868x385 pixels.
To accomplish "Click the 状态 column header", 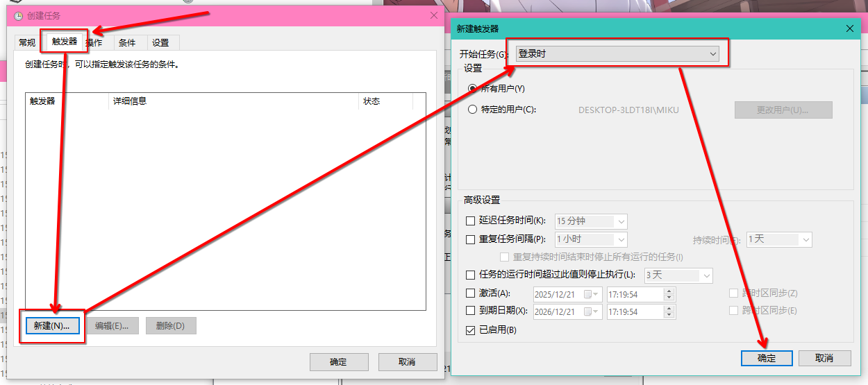I will point(385,101).
